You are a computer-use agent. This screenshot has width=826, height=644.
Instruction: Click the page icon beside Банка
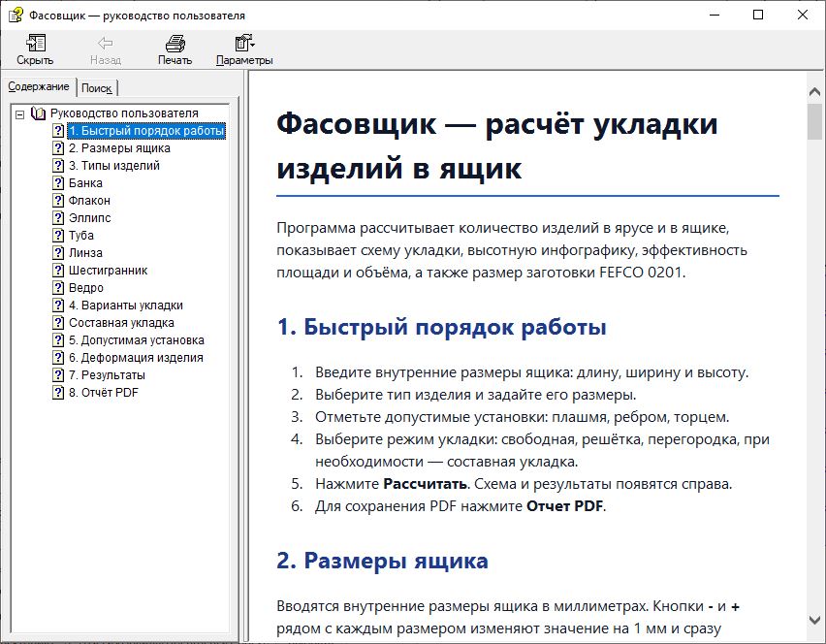pos(58,183)
